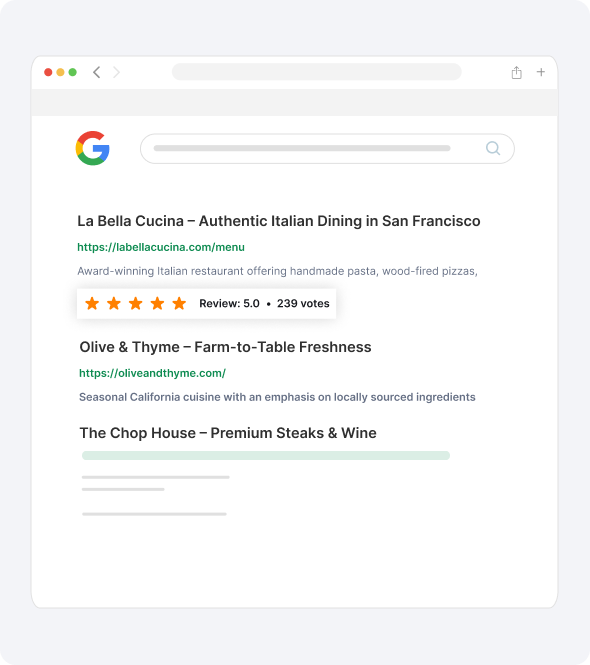Open the labellacucina.com/menu URL

point(161,247)
